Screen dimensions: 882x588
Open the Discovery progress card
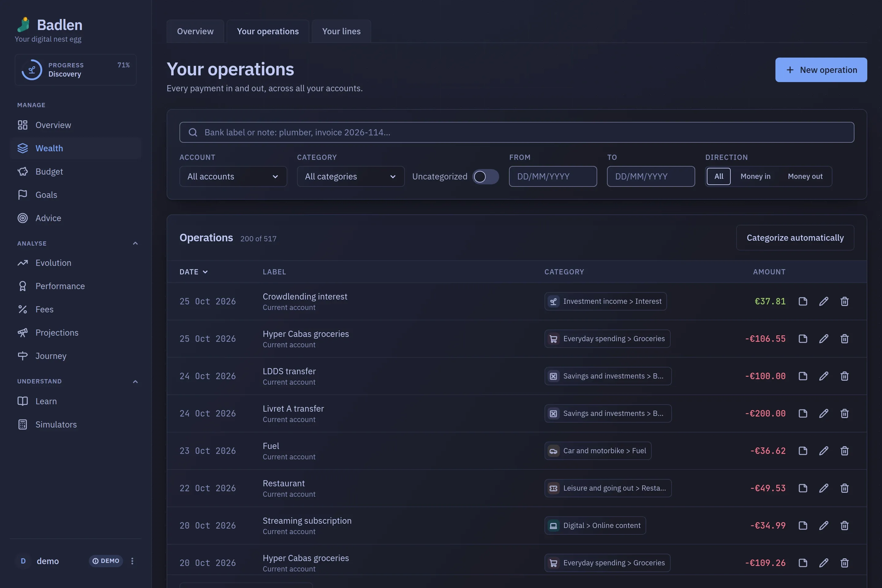point(75,70)
